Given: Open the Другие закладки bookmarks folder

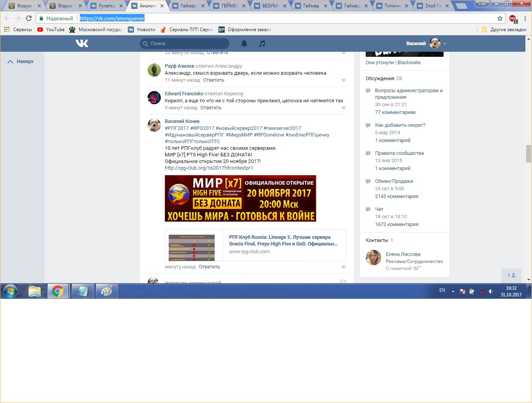Looking at the screenshot, I should point(504,30).
